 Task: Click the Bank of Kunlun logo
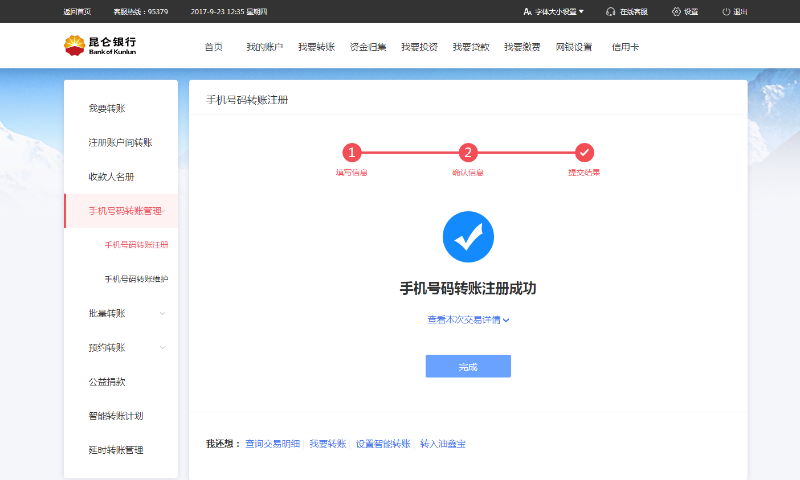point(100,45)
